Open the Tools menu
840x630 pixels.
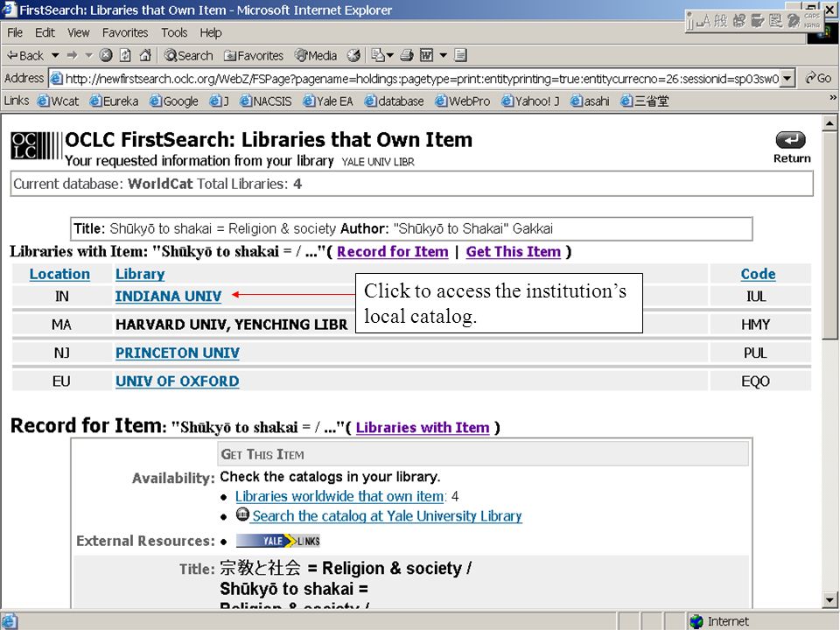[174, 32]
